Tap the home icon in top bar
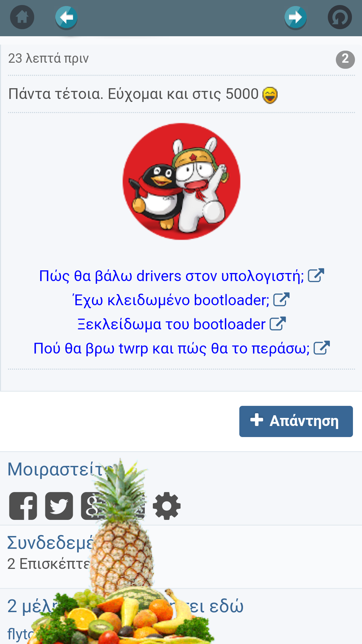 pyautogui.click(x=22, y=17)
